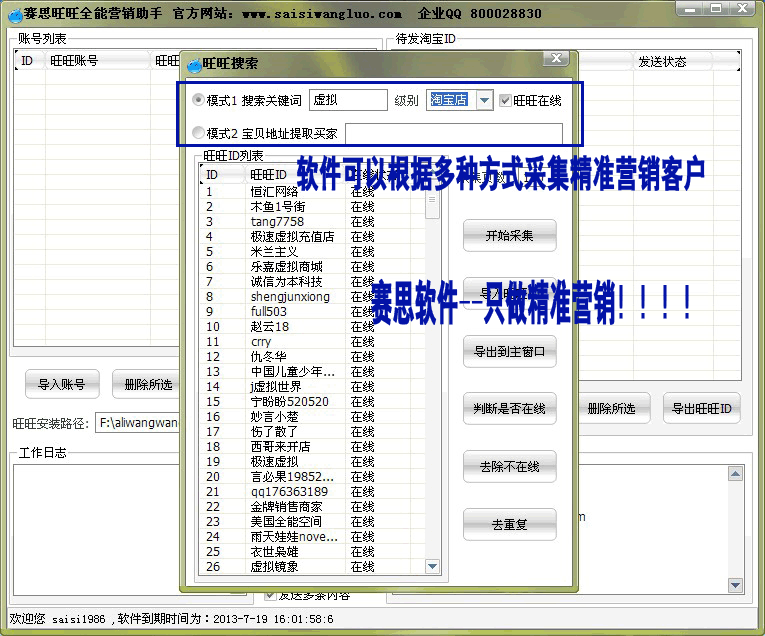
Task: Select row 木鱼1号街
Action: (312, 207)
